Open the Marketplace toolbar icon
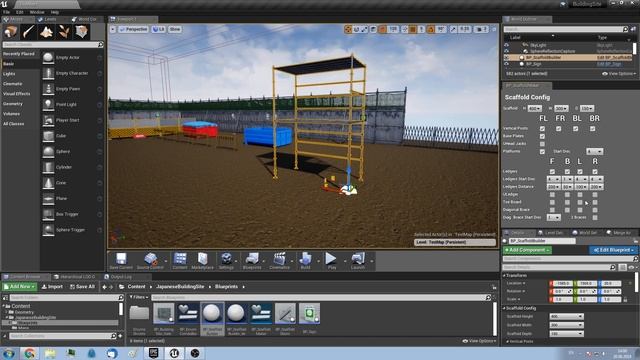The width and height of the screenshot is (640, 360). (202, 261)
